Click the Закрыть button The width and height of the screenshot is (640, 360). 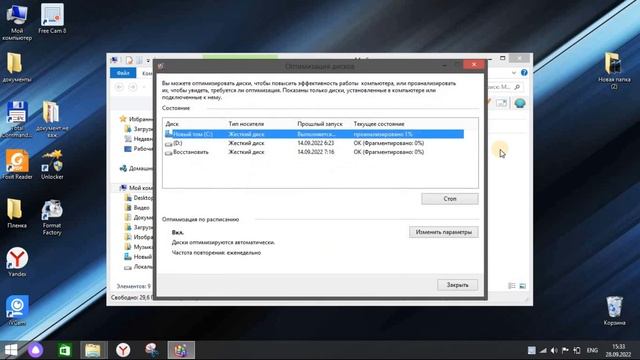pyautogui.click(x=457, y=285)
